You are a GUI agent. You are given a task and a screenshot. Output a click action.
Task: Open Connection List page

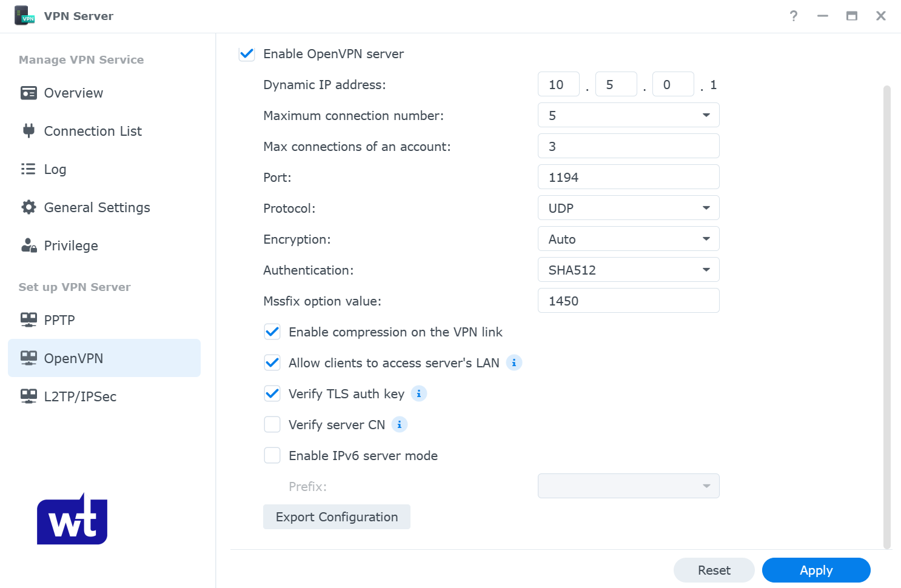click(104, 131)
